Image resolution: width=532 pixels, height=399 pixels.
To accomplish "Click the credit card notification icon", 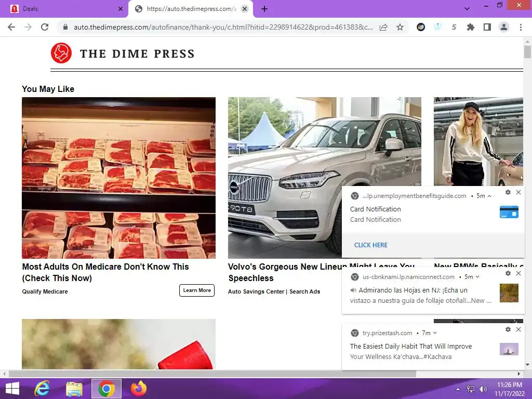I will click(509, 212).
